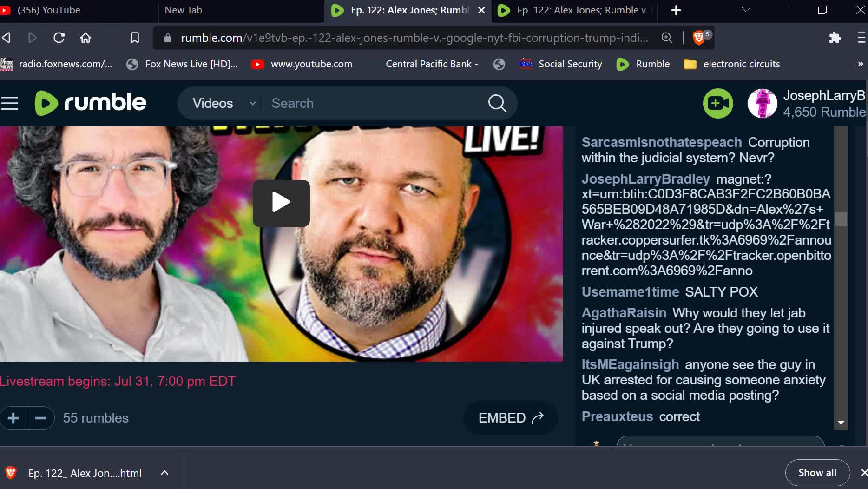Open the electronic circuits bookmark folder

(732, 64)
